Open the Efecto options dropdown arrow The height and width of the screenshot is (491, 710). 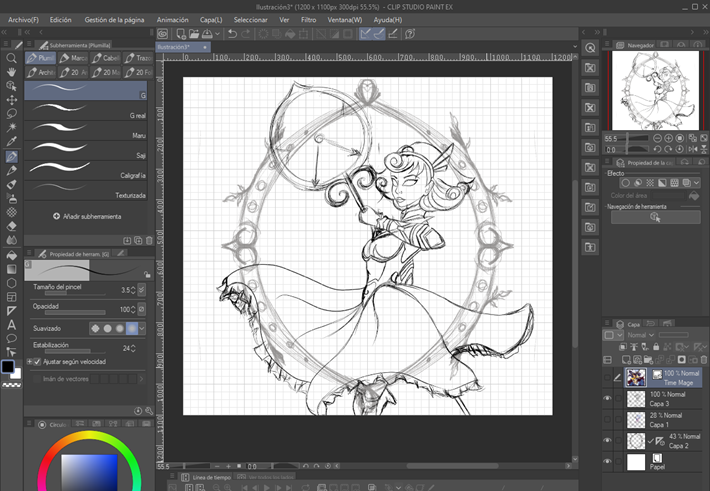pyautogui.click(x=696, y=183)
